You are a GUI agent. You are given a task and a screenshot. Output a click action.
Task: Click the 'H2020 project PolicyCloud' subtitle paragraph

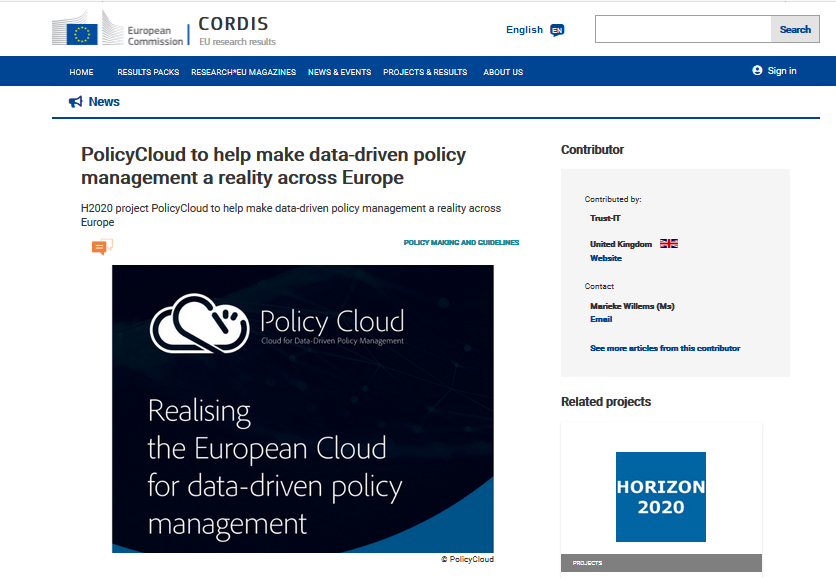(x=291, y=215)
